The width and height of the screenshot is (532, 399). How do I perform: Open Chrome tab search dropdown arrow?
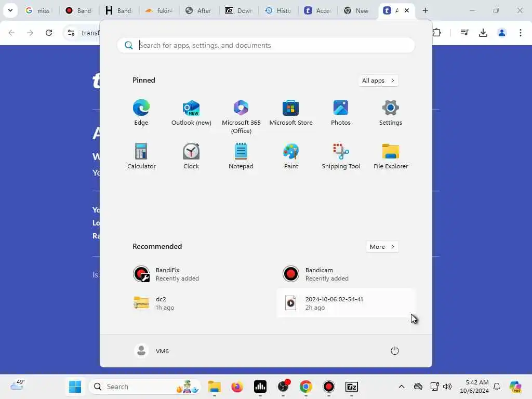pyautogui.click(x=10, y=10)
